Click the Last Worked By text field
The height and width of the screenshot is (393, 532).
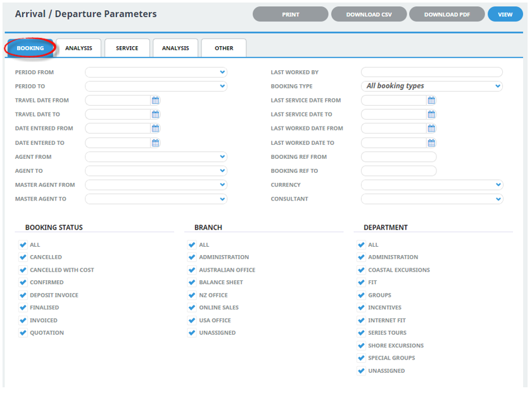431,72
